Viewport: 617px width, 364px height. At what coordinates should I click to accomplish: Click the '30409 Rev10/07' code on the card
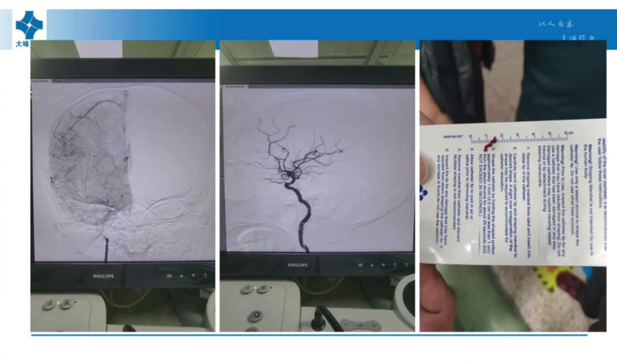pyautogui.click(x=453, y=137)
